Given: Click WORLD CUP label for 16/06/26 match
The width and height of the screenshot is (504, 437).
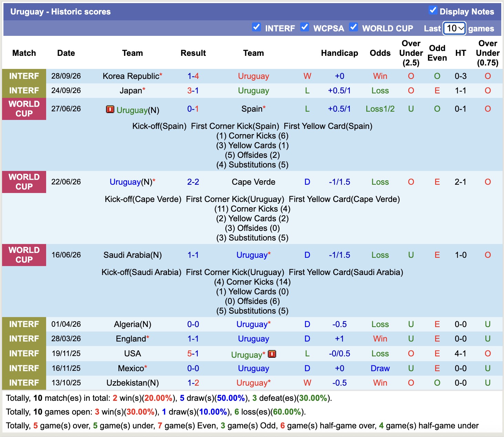Looking at the screenshot, I should tap(24, 255).
